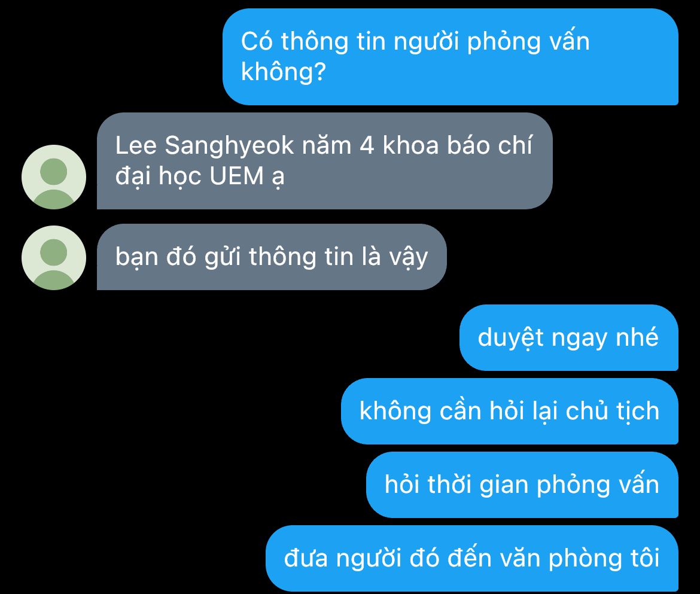This screenshot has height=594, width=700.
Task: Select the 'hỏi thời gian phỏng vấn' bubble
Action: [x=522, y=485]
